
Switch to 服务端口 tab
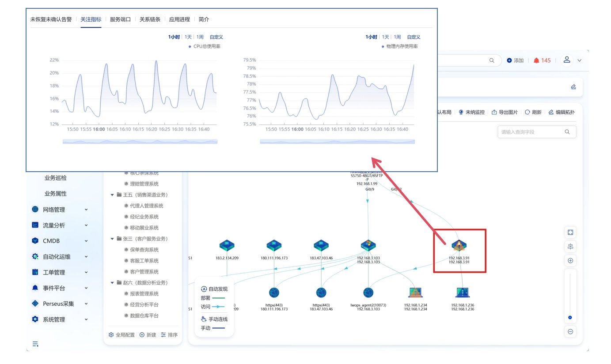point(120,19)
